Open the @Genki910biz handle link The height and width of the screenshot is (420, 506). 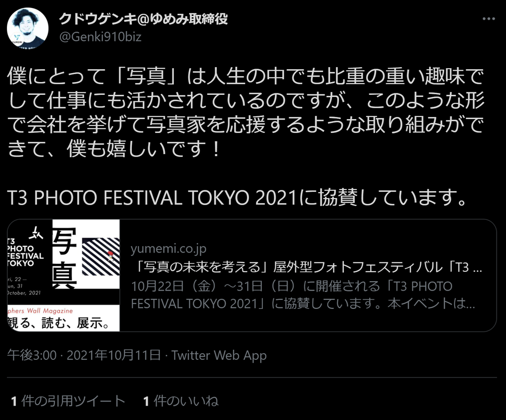click(100, 37)
